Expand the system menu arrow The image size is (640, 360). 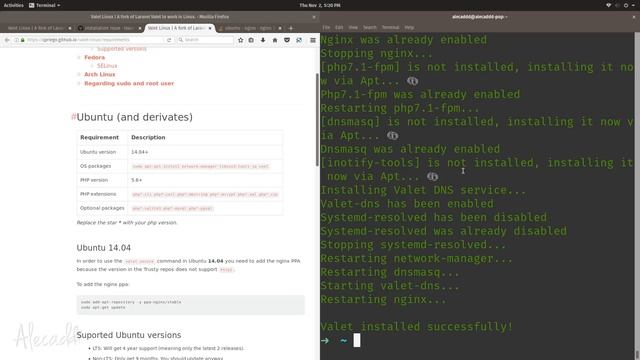[x=633, y=5]
